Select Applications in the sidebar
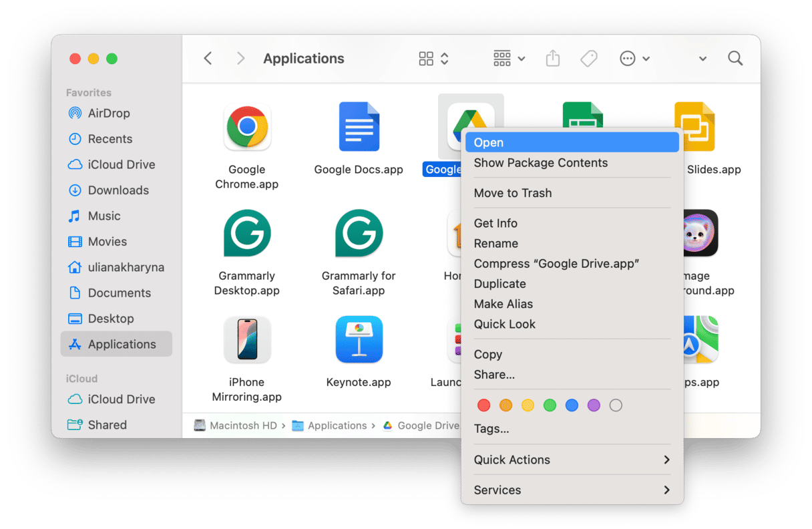The image size is (812, 529). pos(116,344)
